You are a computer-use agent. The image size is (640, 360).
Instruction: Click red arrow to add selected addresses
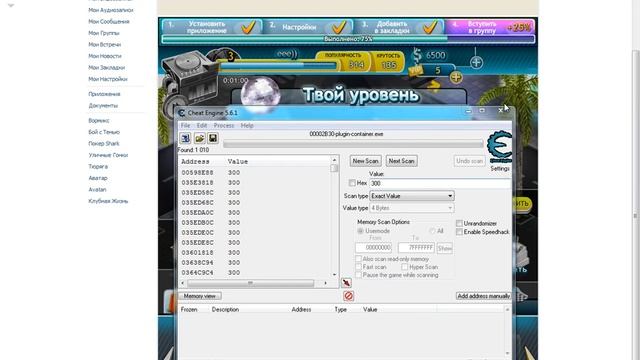[x=346, y=283]
